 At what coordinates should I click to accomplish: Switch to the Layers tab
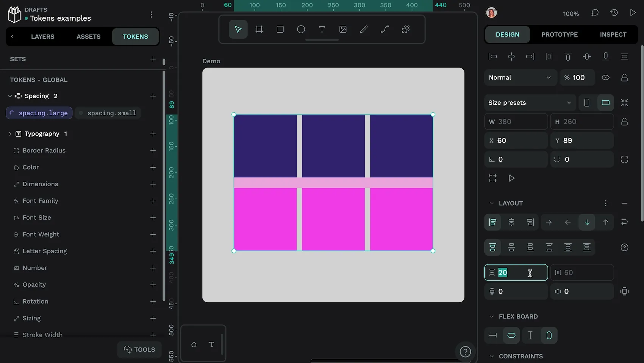click(x=42, y=36)
